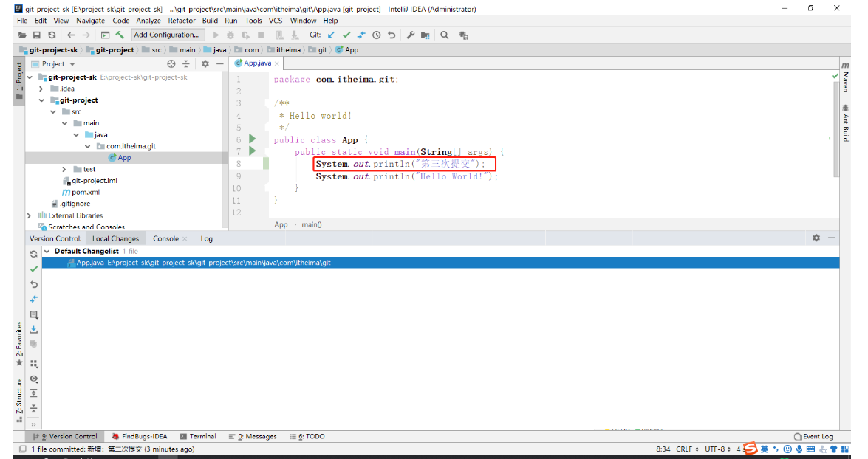This screenshot has height=459, width=868.
Task: Open the Analyze menu
Action: pyautogui.click(x=148, y=21)
